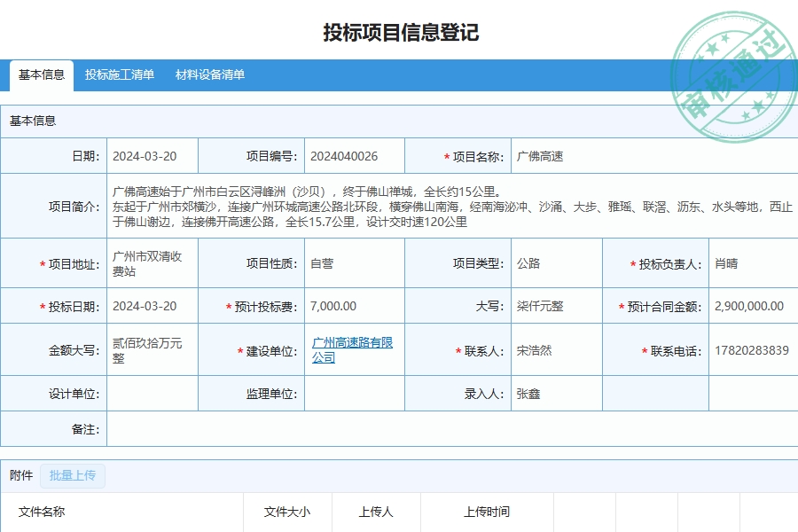Viewport: 798px width, 532px height.
Task: Click the 文件名称 column header in attachments
Action: (x=43, y=512)
